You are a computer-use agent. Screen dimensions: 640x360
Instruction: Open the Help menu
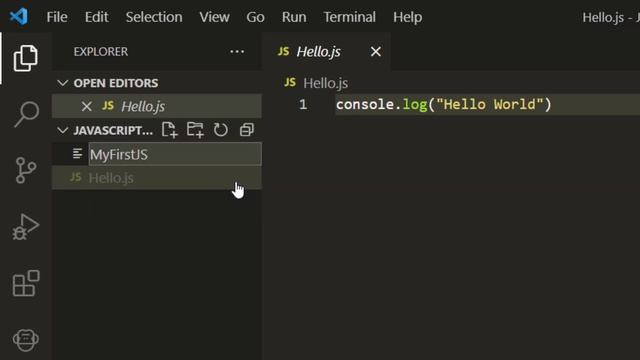[x=407, y=17]
